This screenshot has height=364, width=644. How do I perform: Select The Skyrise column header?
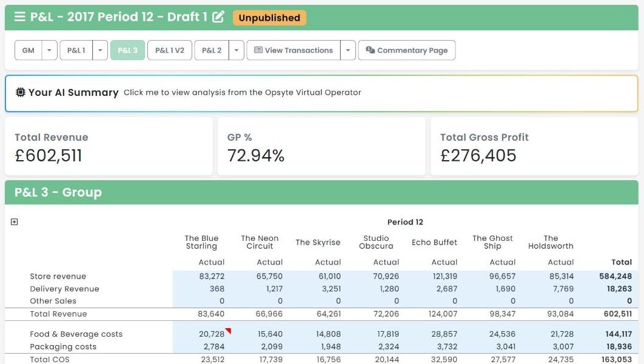[x=318, y=243]
